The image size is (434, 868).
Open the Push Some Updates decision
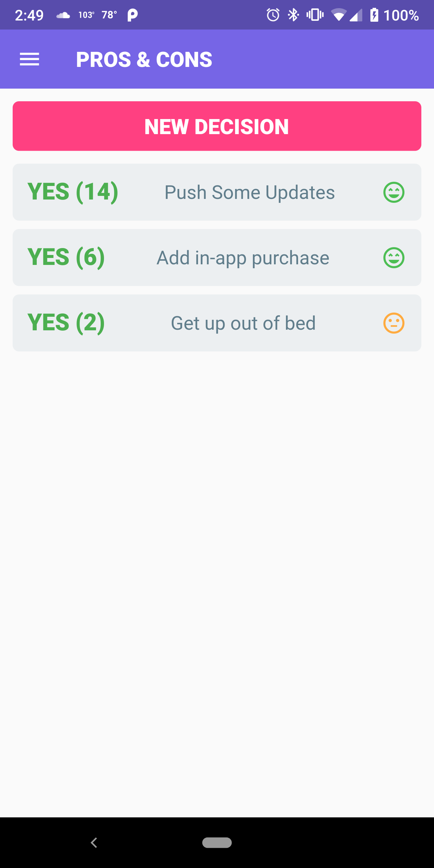pos(249,192)
